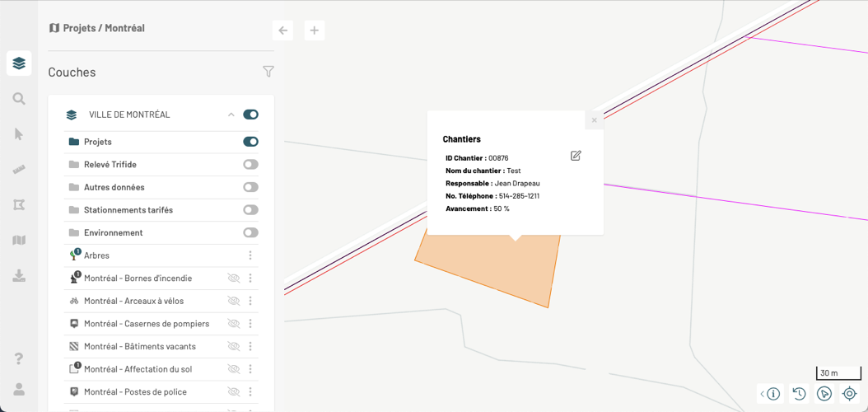Image resolution: width=868 pixels, height=412 pixels.
Task: Open the search tool in sidebar
Action: coord(19,99)
